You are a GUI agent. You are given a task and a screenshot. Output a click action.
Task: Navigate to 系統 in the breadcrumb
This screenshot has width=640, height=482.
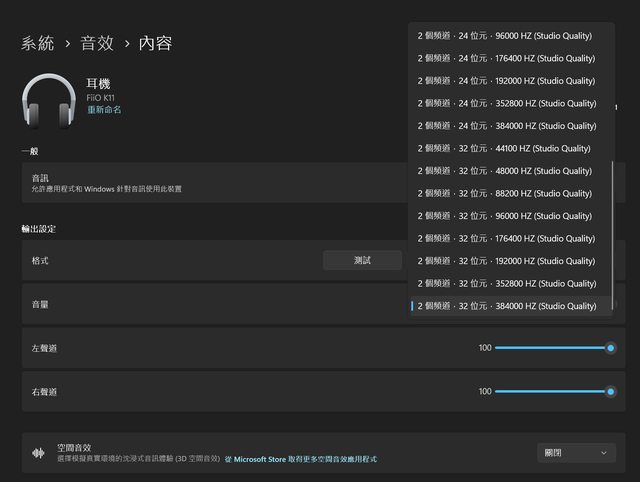click(38, 43)
